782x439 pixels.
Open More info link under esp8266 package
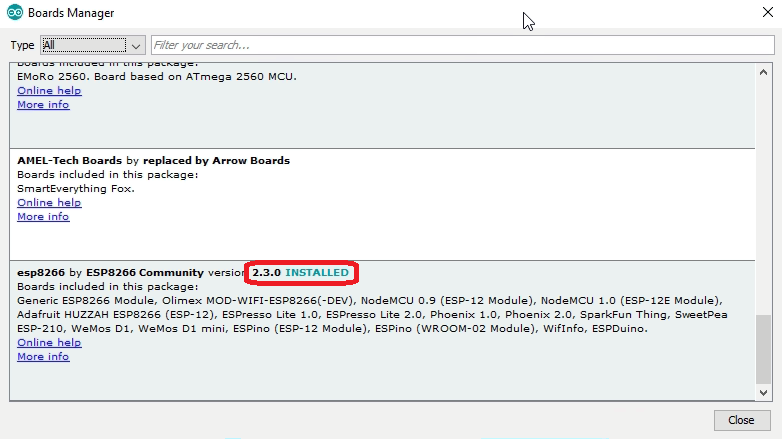tap(43, 357)
